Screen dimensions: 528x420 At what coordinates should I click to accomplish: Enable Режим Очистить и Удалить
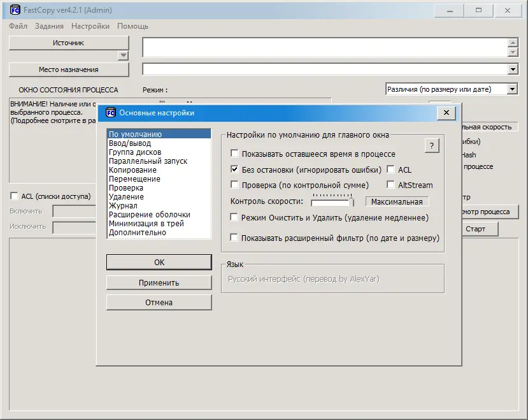(x=234, y=217)
